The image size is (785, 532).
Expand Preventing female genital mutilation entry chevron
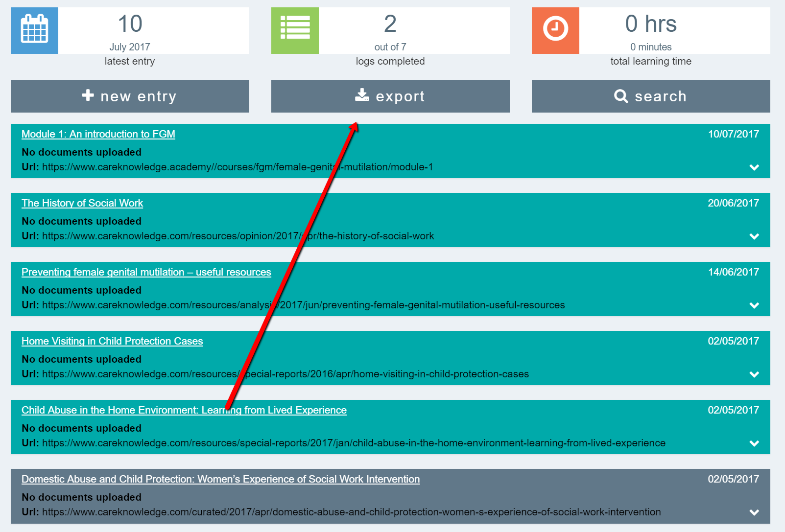[x=754, y=305]
